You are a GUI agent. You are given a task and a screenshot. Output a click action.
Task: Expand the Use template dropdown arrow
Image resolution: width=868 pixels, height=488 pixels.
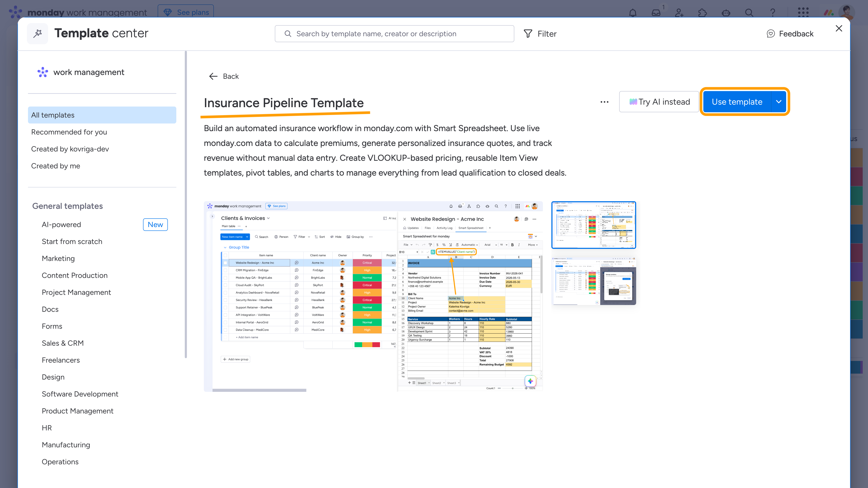(779, 102)
